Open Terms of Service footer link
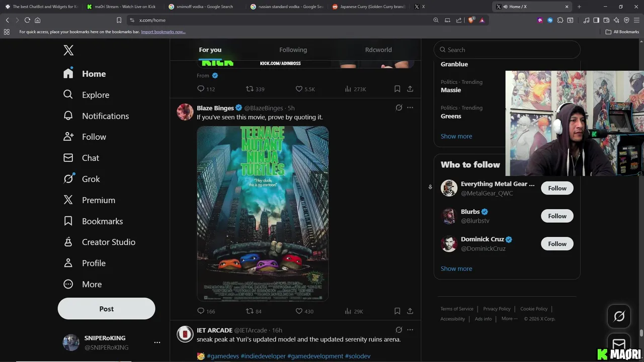 point(457,309)
